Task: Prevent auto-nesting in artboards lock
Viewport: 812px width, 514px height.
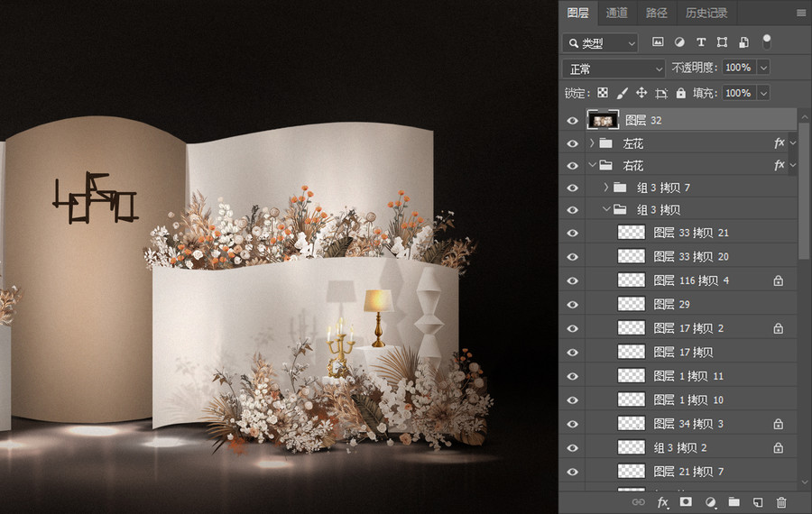Action: point(661,93)
